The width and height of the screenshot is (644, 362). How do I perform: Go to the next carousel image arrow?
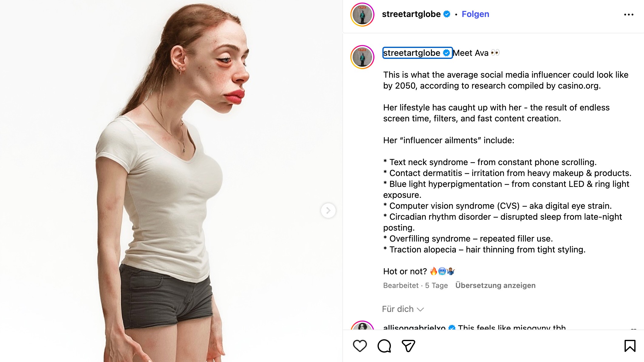(328, 210)
